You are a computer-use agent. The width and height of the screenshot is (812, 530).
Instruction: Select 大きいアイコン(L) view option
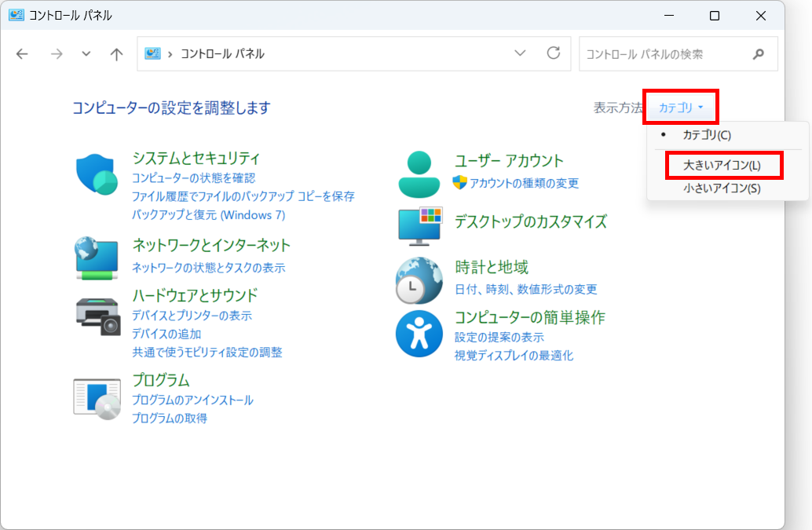click(721, 166)
